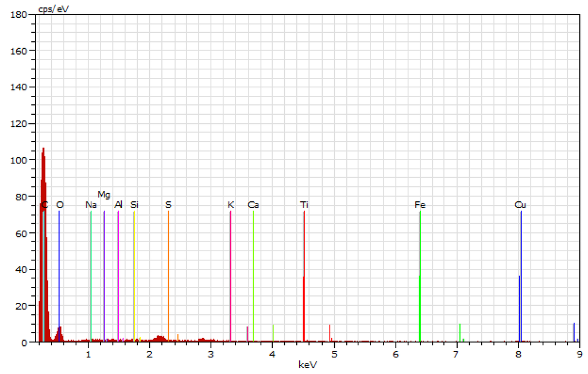Click the C element label
The height and width of the screenshot is (374, 588).
45,205
